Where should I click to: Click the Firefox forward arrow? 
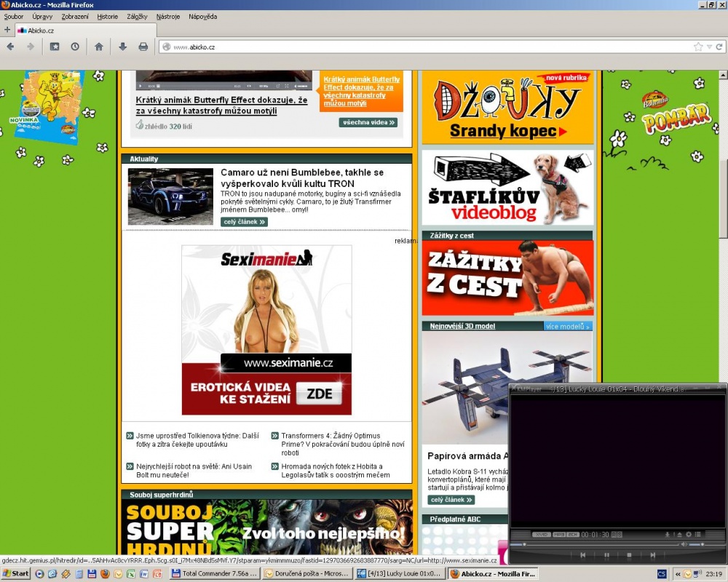click(x=31, y=47)
